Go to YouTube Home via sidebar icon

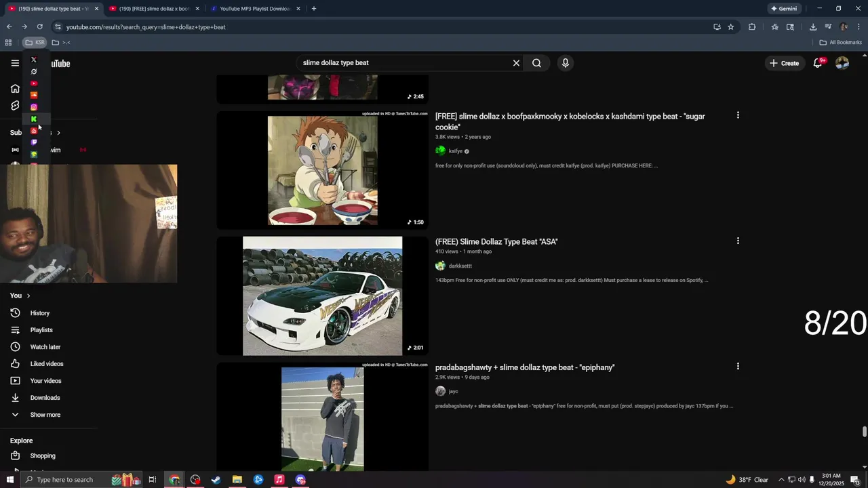coord(15,88)
